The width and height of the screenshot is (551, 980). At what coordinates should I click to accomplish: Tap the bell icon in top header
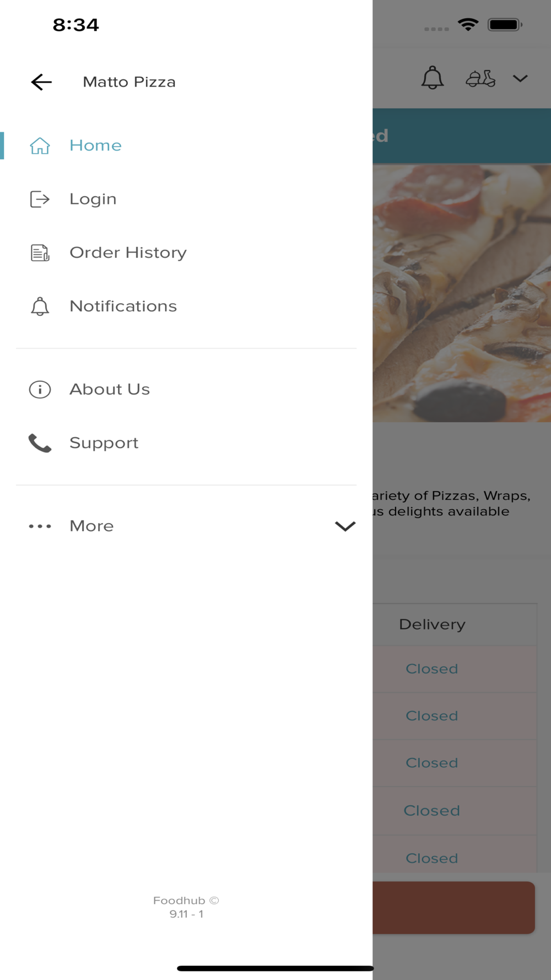point(433,78)
